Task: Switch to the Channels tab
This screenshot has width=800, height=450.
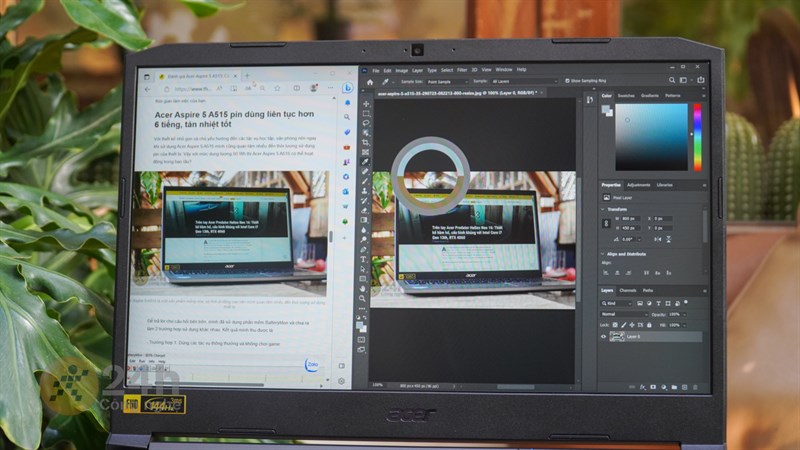Action: pos(628,290)
